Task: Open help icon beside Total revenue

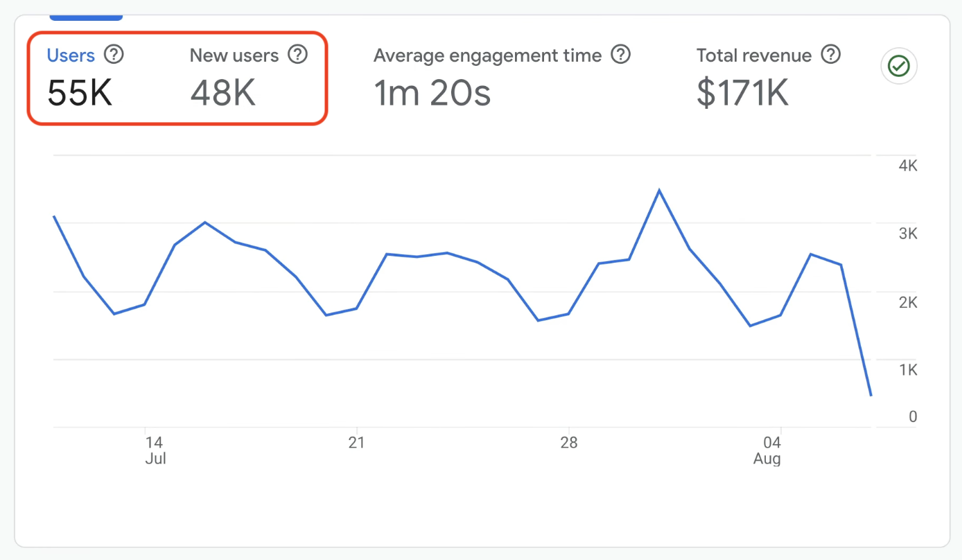Action: (830, 54)
